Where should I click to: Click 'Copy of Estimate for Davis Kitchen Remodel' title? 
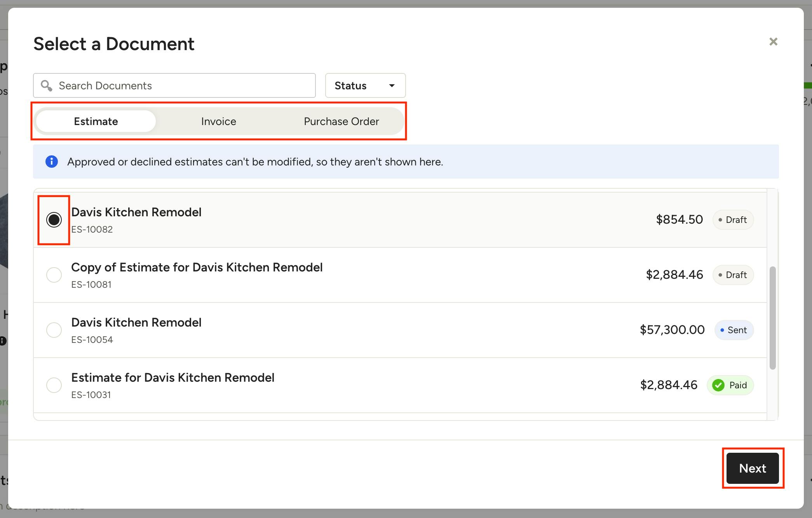(197, 267)
